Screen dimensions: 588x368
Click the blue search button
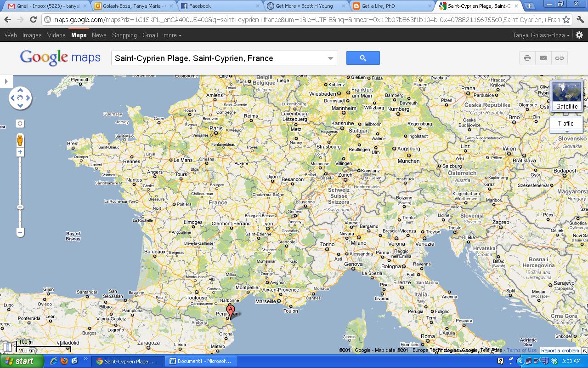click(x=363, y=58)
